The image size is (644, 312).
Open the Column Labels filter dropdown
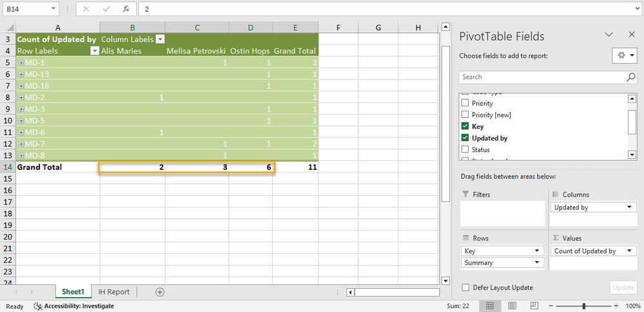pyautogui.click(x=160, y=39)
